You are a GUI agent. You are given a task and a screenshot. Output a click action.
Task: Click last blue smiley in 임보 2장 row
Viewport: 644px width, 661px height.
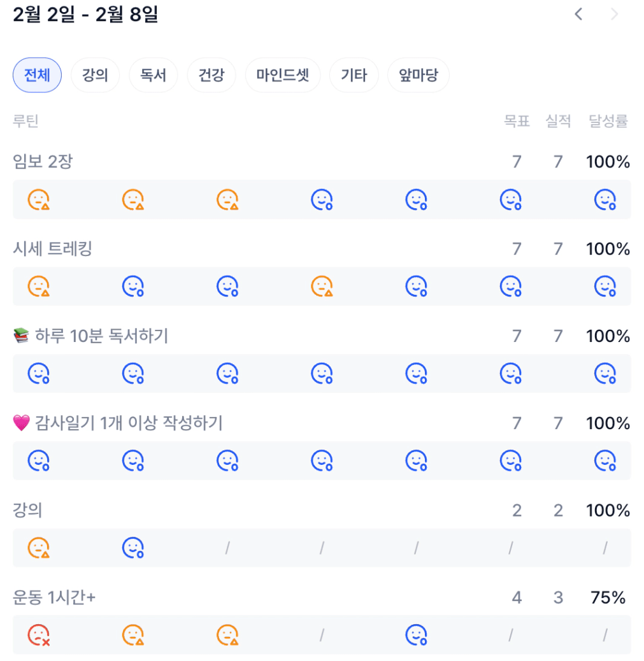point(605,200)
